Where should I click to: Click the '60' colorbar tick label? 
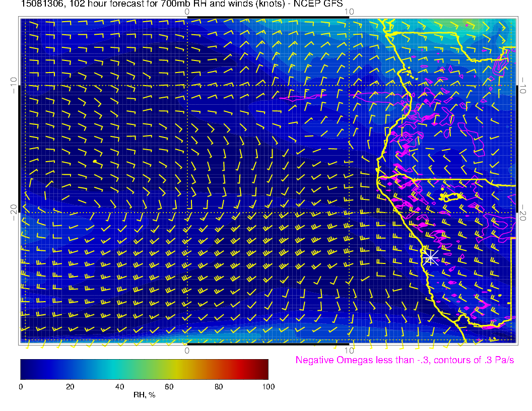(x=169, y=387)
